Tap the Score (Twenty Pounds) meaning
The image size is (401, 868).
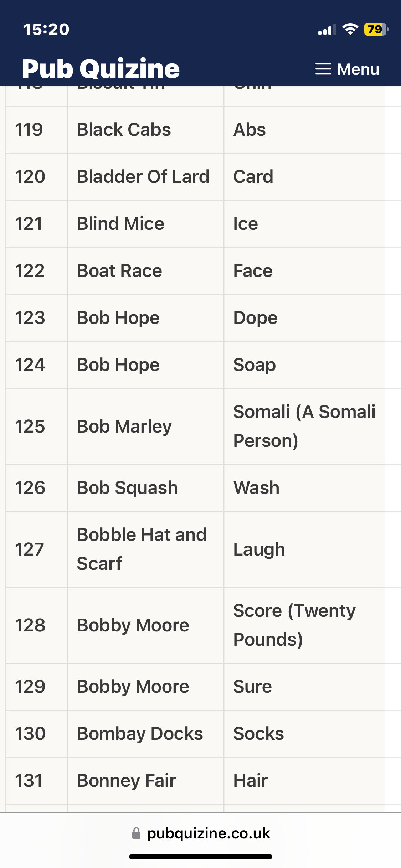point(294,625)
